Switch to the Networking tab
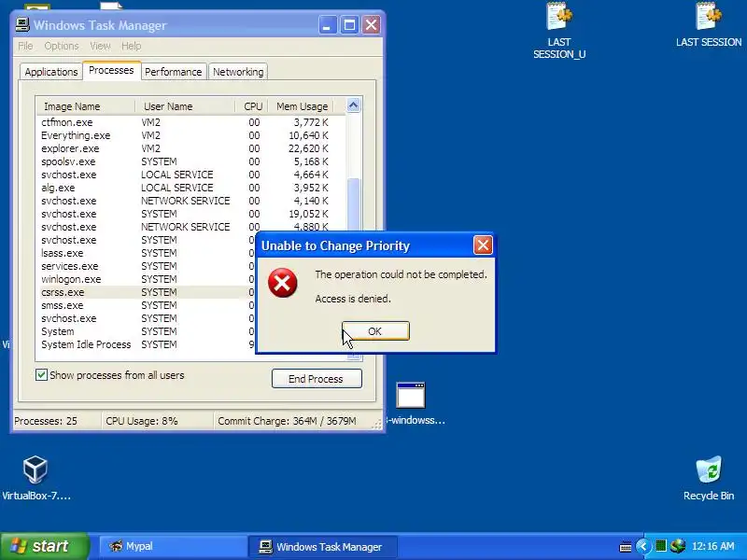The height and width of the screenshot is (560, 747). 238,72
